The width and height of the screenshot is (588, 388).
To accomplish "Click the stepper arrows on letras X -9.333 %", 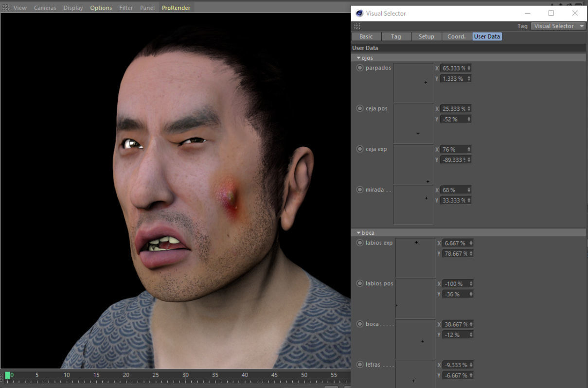I will 471,365.
